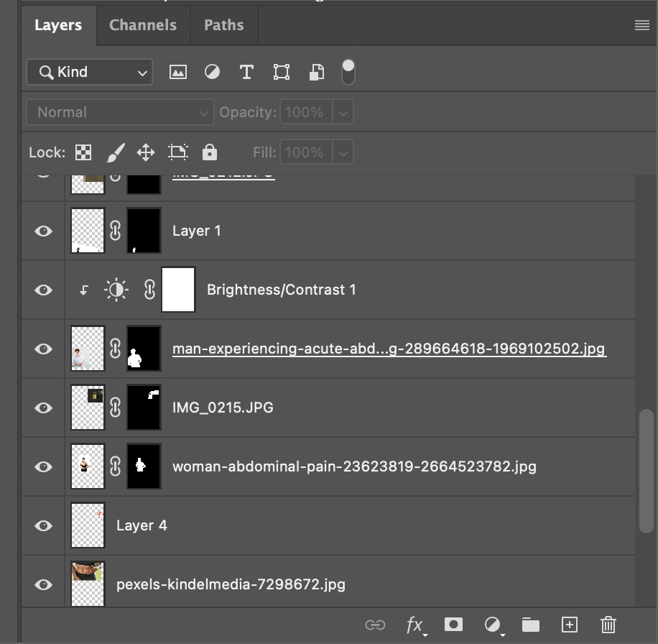The width and height of the screenshot is (658, 644).
Task: Open the Normal blending mode dropdown
Action: pyautogui.click(x=120, y=112)
